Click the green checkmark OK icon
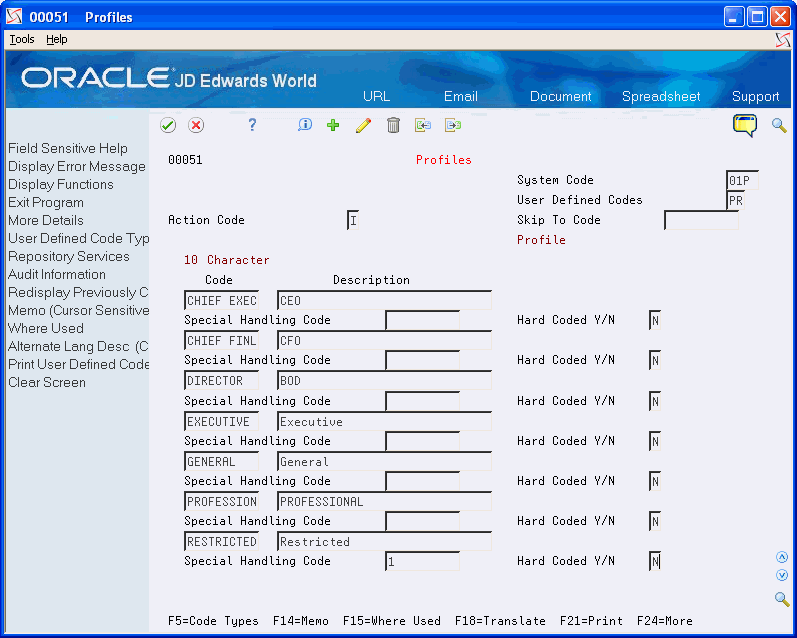797x638 pixels. point(168,125)
